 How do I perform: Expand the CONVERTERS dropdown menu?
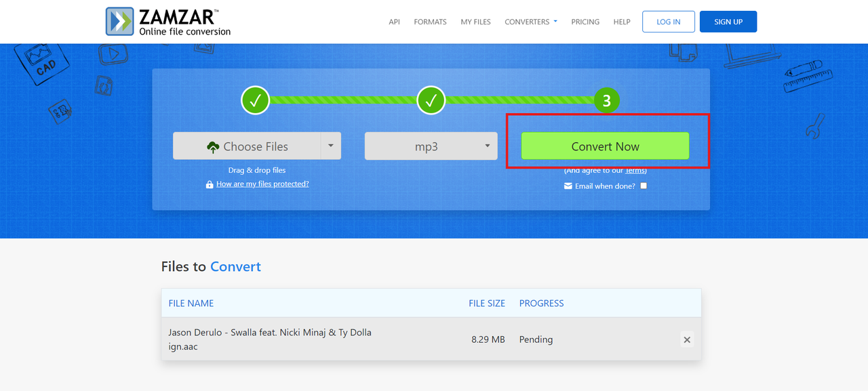[x=531, y=22]
